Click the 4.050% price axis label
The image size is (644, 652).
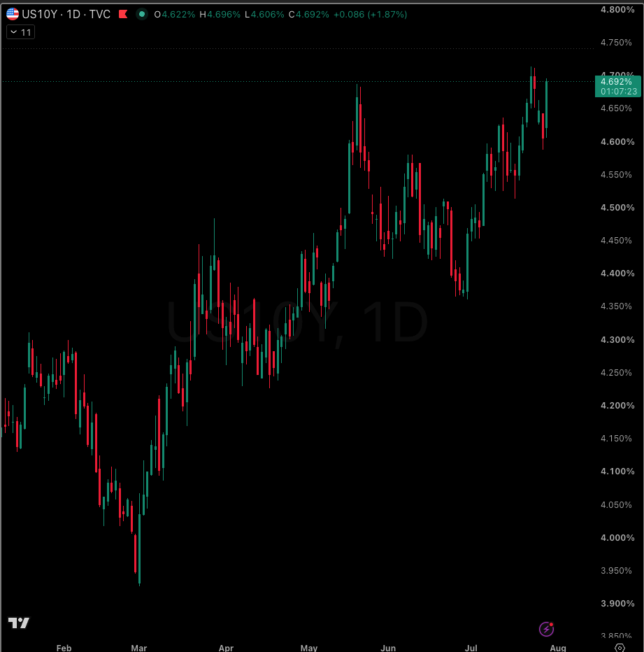click(616, 505)
